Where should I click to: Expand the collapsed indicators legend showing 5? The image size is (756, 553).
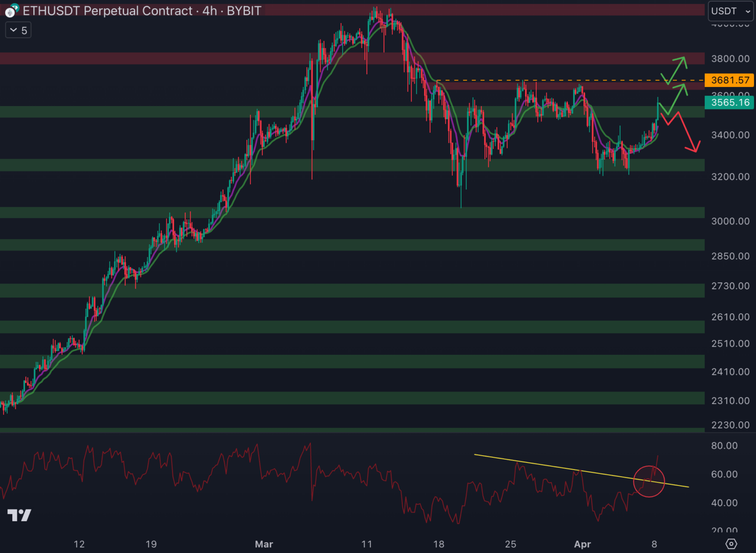pos(18,30)
